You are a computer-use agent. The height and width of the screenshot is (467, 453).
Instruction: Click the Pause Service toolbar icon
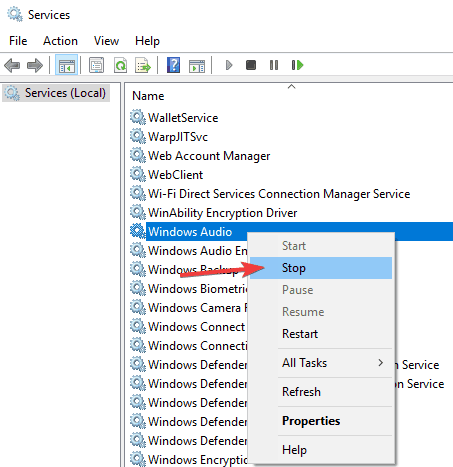274,65
